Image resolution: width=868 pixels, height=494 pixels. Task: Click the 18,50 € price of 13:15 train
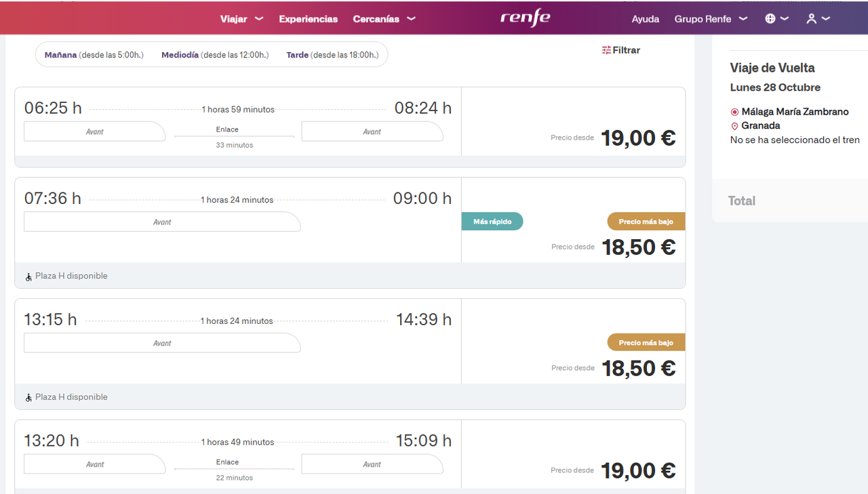pyautogui.click(x=639, y=369)
